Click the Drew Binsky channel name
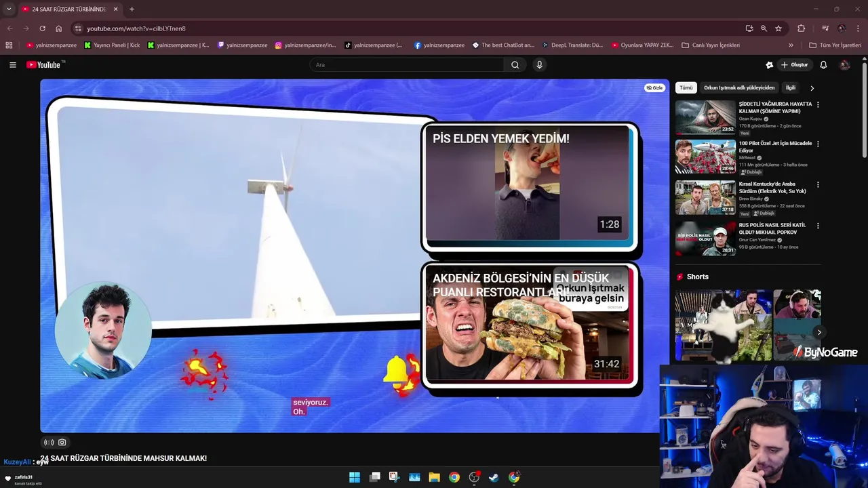Viewport: 868px width, 488px height. point(751,199)
